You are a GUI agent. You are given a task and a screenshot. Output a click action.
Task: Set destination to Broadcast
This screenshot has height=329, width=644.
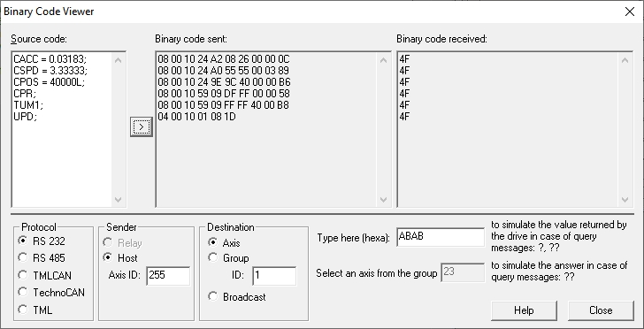click(237, 296)
